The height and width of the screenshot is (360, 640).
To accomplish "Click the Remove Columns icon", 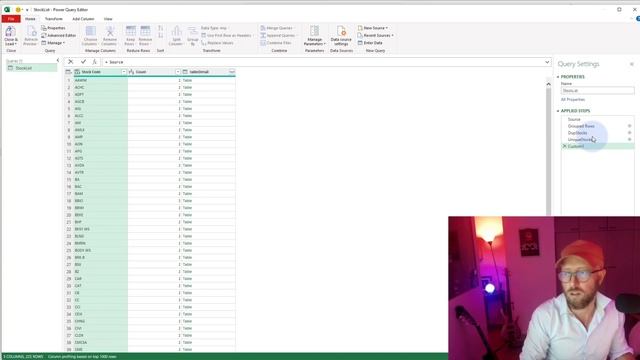I will click(x=109, y=32).
